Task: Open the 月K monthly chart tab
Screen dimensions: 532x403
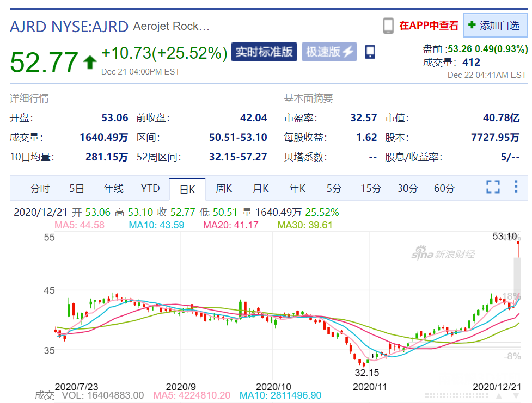Action: pyautogui.click(x=261, y=188)
